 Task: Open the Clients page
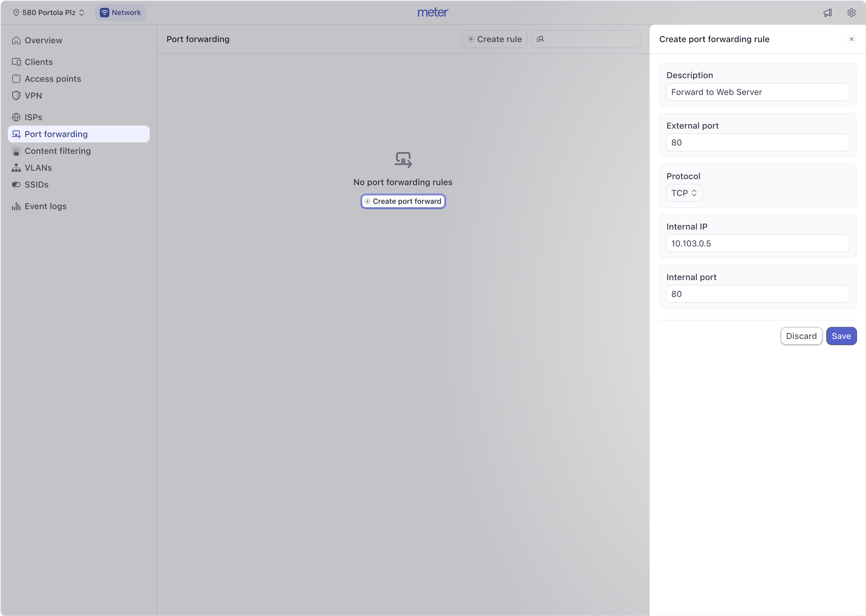[78, 62]
